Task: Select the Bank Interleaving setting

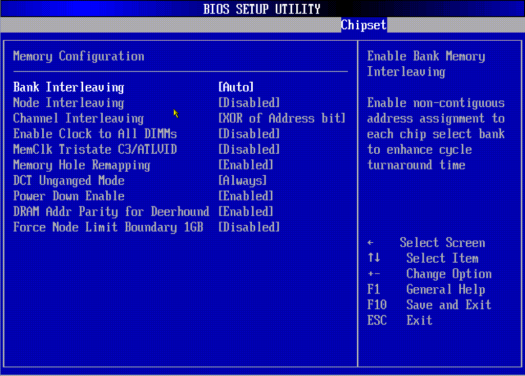Action: (69, 87)
